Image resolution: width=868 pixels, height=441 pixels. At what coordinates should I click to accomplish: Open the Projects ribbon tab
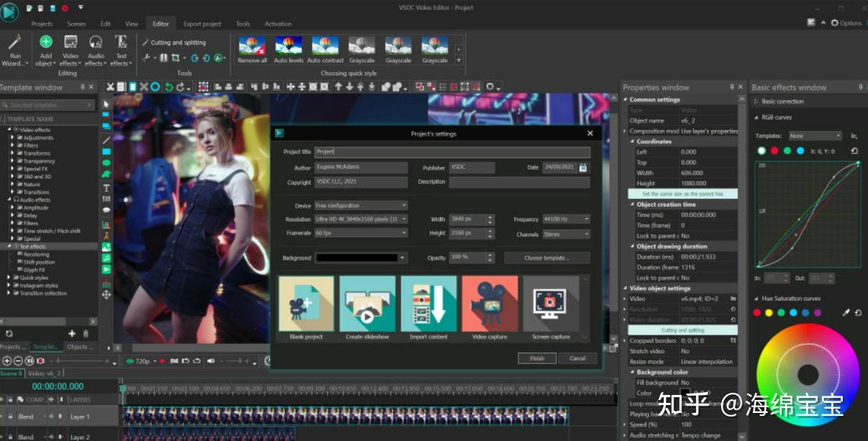(x=42, y=24)
